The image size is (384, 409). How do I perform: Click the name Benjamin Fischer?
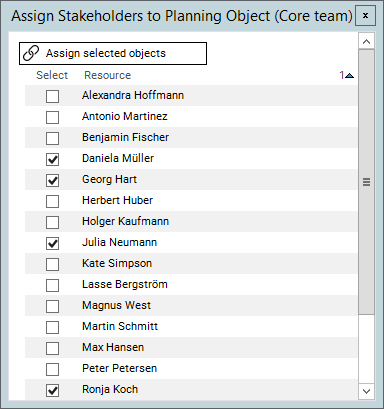click(x=125, y=137)
